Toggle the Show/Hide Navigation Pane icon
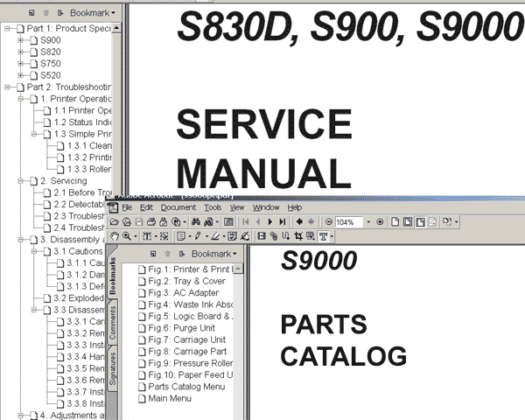The image size is (525, 420). (x=228, y=221)
